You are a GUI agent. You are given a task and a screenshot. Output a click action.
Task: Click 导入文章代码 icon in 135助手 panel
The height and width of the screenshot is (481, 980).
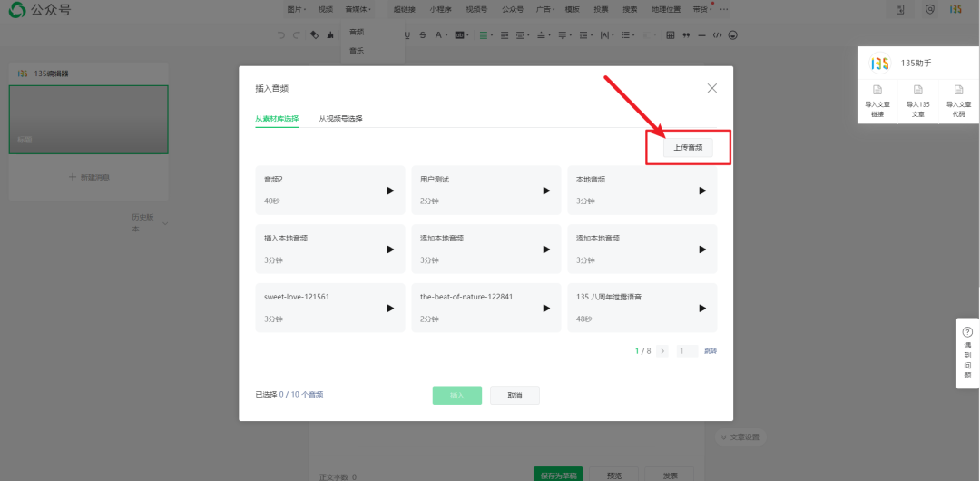click(957, 90)
